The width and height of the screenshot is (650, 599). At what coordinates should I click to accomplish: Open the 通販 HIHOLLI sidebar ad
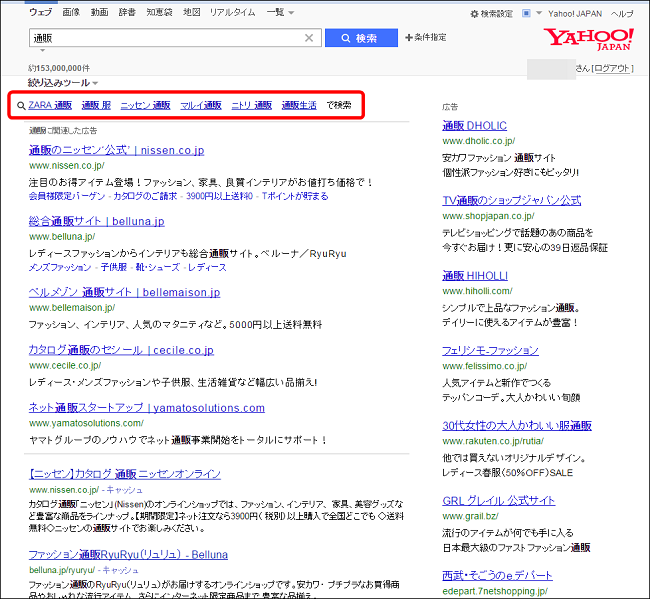475,276
